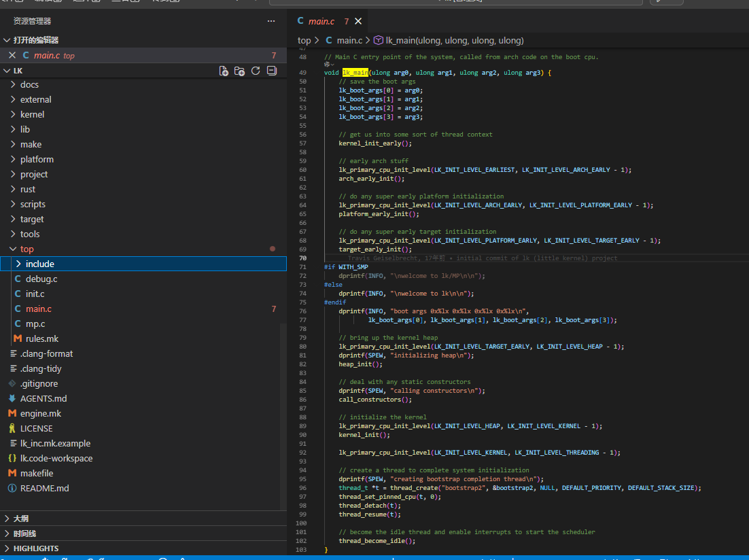The height and width of the screenshot is (560, 749).
Task: Click the New File icon in explorer
Action: [x=224, y=71]
